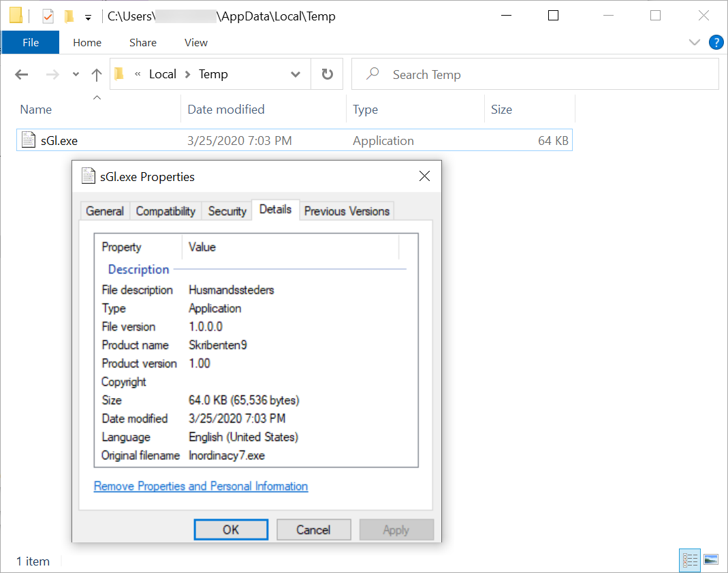Open the File menu
Screen dimensions: 728x573
(30, 42)
